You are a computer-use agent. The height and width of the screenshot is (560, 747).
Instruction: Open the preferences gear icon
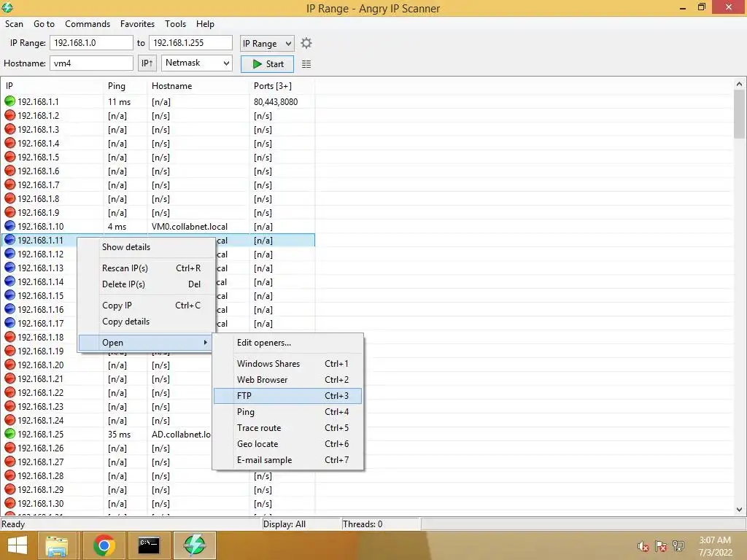pos(306,43)
